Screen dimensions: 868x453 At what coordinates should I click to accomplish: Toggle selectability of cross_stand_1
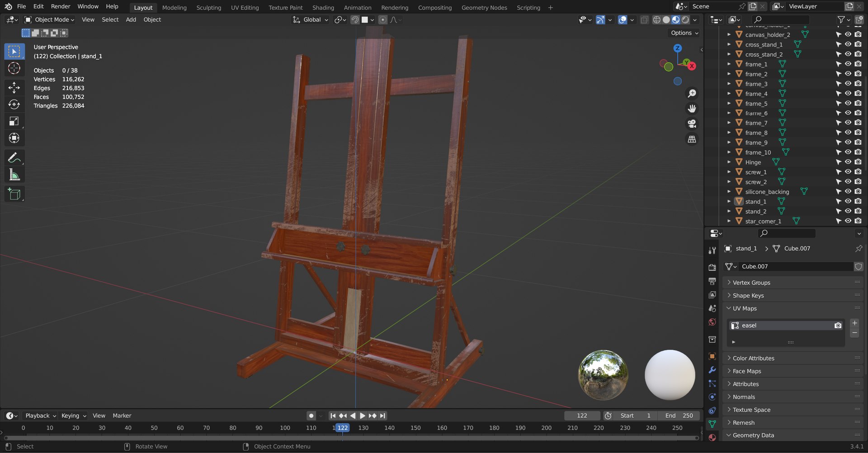coord(838,44)
